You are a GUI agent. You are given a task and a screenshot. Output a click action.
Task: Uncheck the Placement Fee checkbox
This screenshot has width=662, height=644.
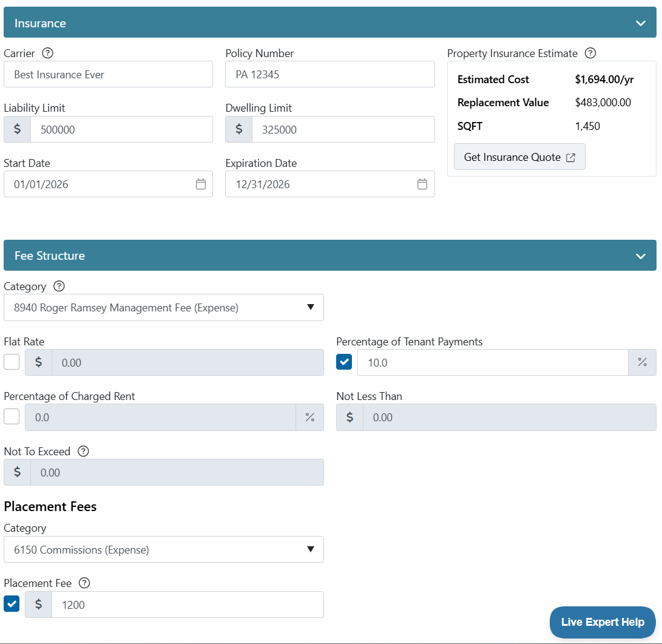pos(12,604)
